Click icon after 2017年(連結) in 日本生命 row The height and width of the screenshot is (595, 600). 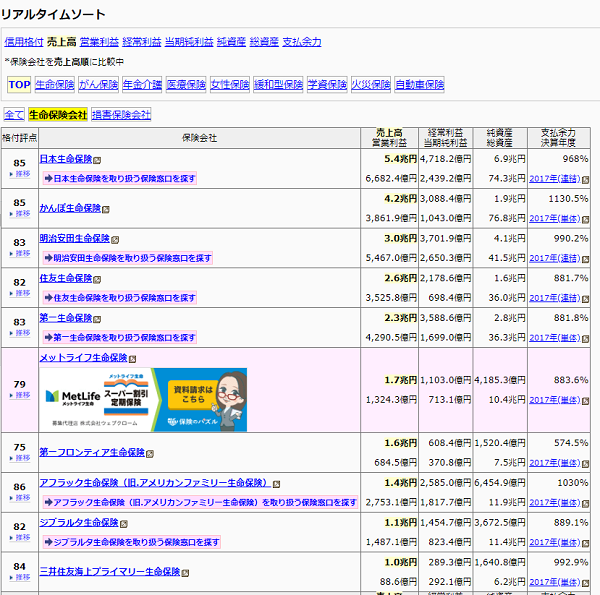tap(585, 180)
